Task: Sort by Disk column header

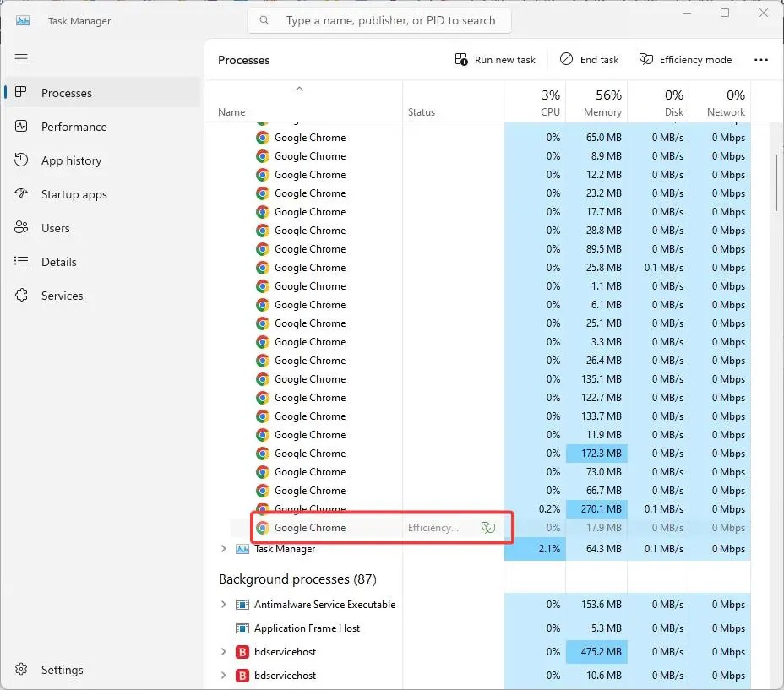Action: (658, 101)
